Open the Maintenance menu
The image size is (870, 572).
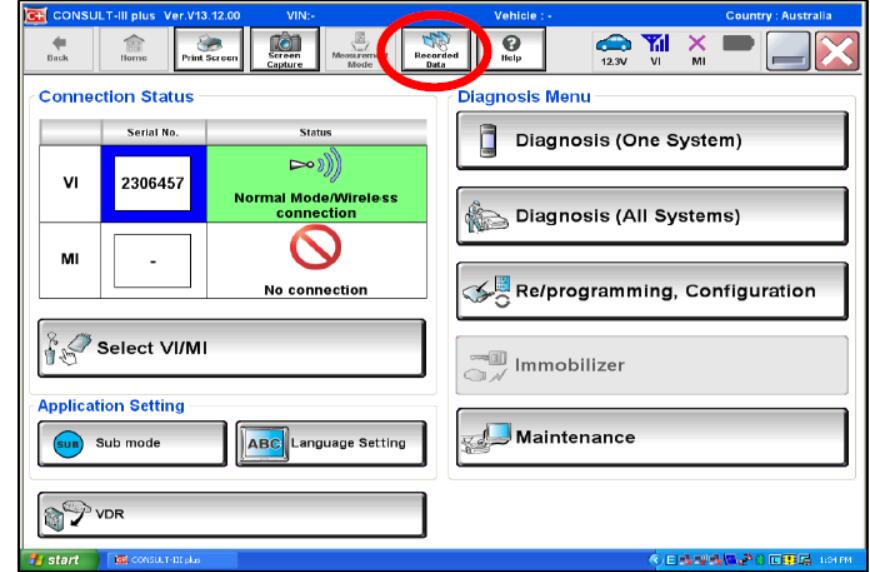click(652, 438)
